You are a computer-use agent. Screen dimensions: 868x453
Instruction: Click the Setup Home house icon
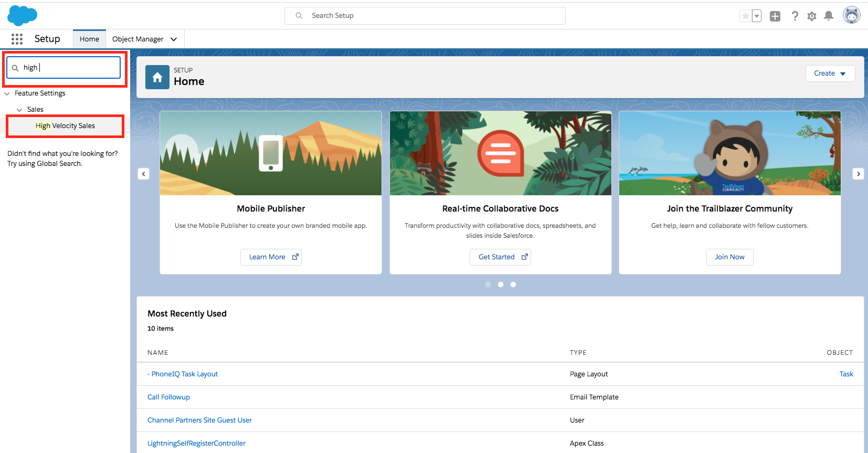pos(157,77)
